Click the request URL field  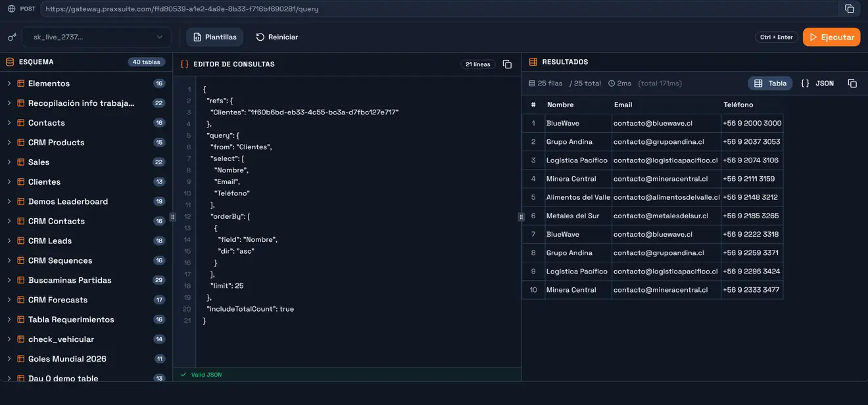(x=440, y=9)
